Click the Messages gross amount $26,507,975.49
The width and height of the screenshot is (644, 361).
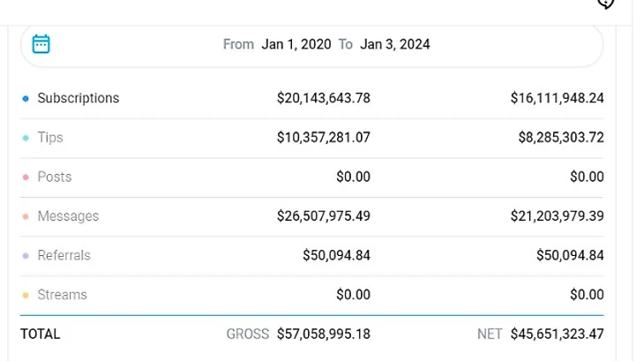tap(324, 216)
